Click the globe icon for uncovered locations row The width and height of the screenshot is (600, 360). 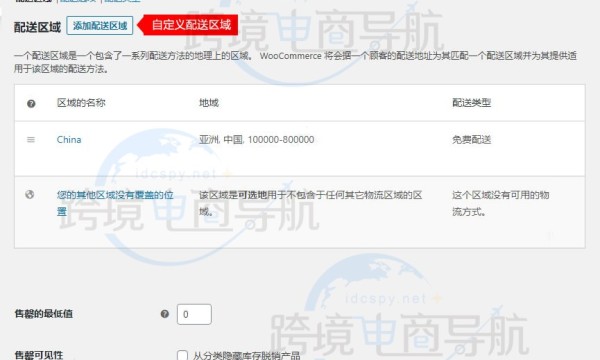point(30,194)
